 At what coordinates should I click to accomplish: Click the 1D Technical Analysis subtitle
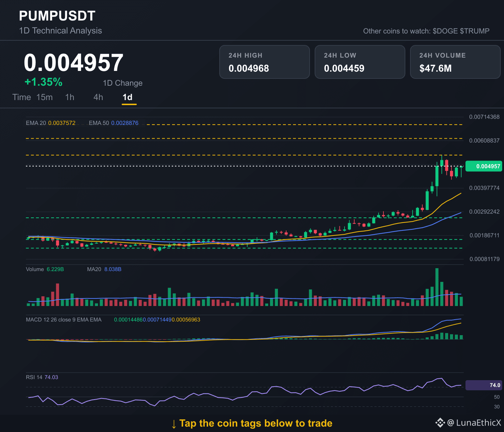pos(60,31)
